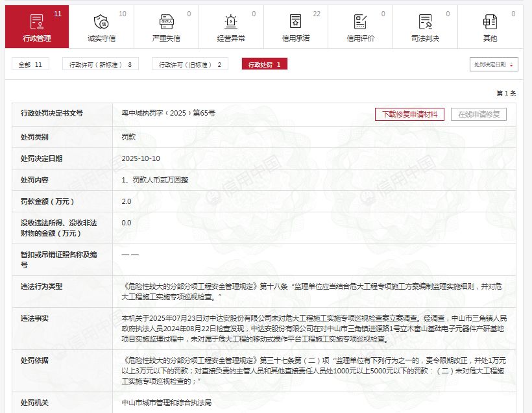532x413 pixels.
Task: Click the 违法行为类型 regulation text
Action: [311, 292]
